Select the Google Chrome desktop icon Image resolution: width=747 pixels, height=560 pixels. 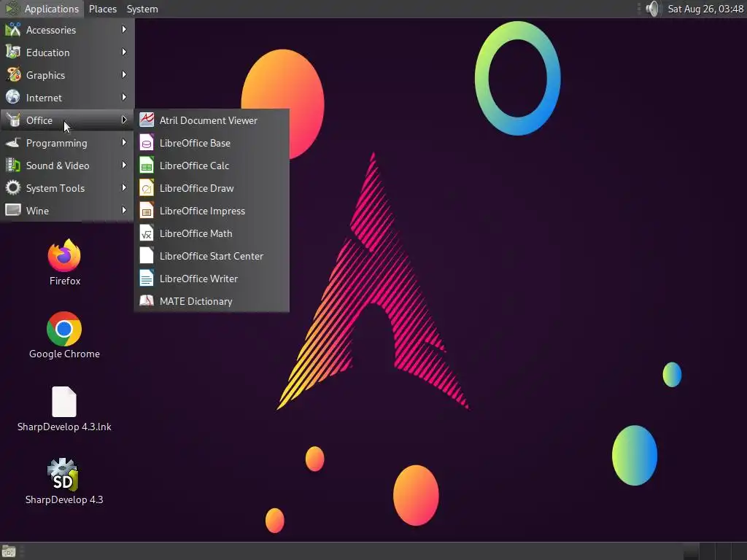click(64, 329)
